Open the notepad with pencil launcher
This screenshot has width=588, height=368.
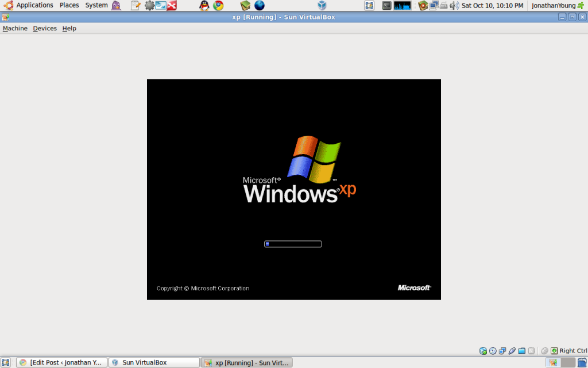coord(136,5)
